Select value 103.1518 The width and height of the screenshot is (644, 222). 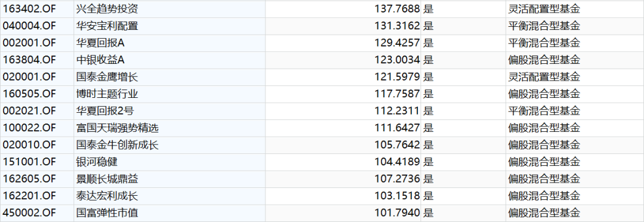click(397, 196)
